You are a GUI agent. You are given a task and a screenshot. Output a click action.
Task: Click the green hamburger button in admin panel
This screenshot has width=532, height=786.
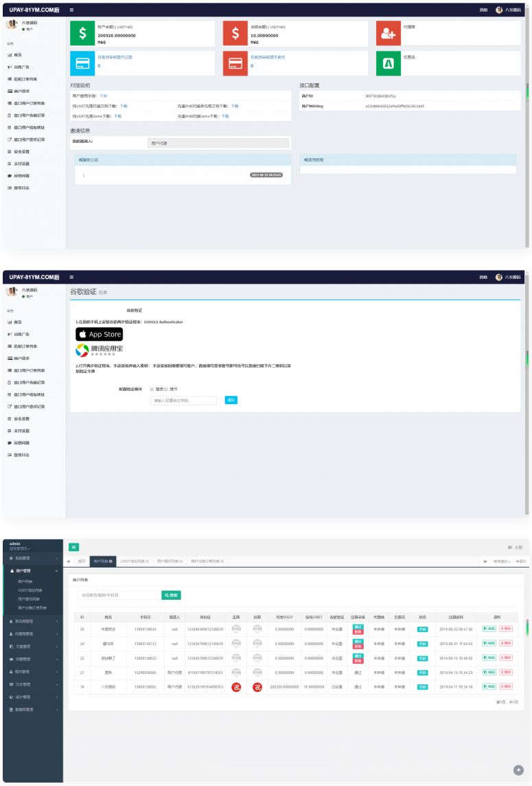pyautogui.click(x=74, y=547)
